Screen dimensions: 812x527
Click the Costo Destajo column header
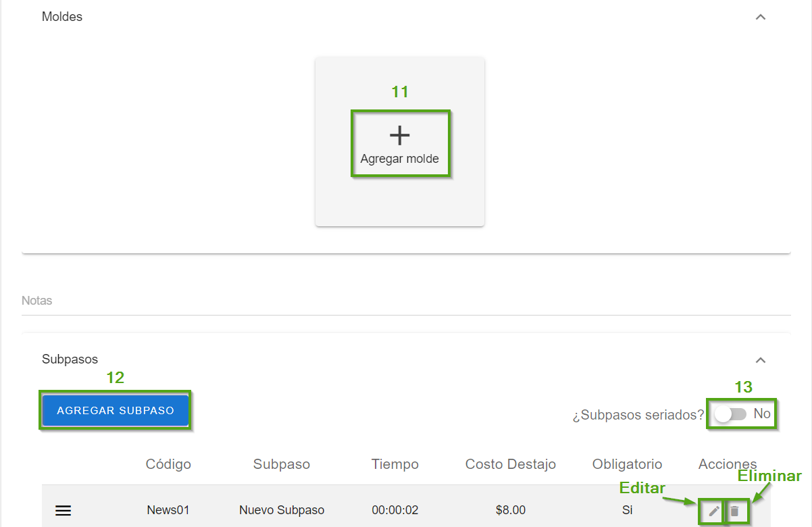coord(510,464)
